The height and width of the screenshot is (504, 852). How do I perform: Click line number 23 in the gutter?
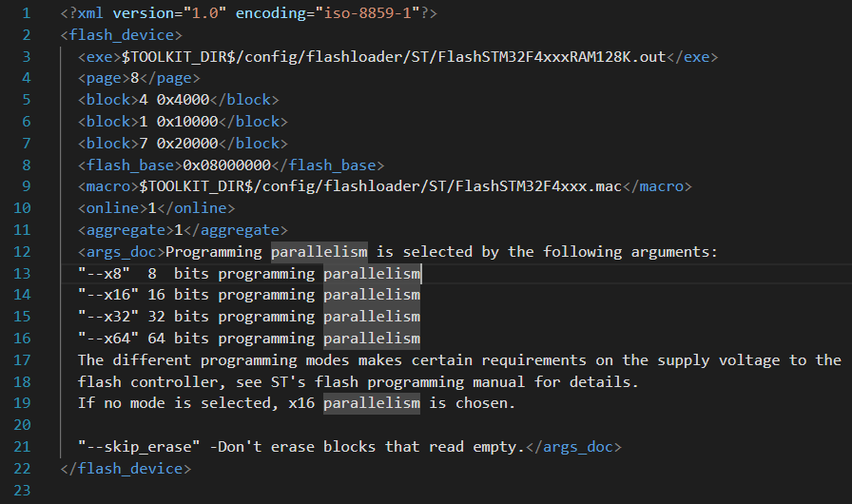tap(23, 491)
